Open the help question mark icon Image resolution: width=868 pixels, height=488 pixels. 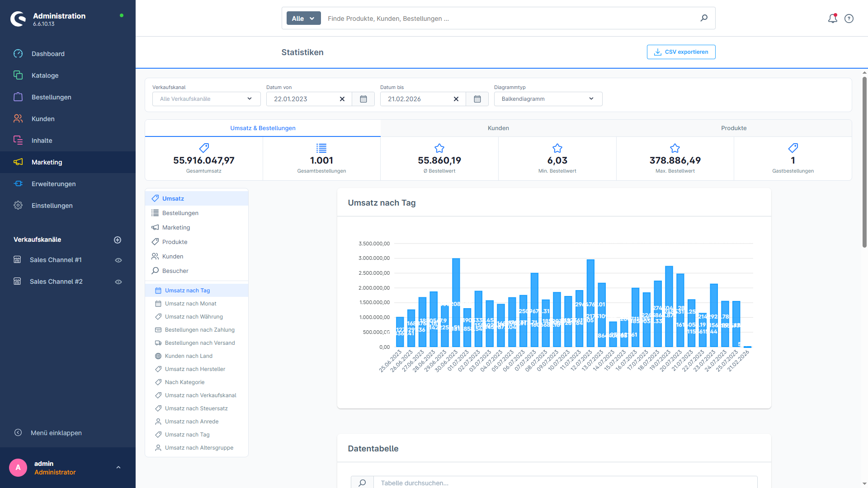(x=849, y=19)
